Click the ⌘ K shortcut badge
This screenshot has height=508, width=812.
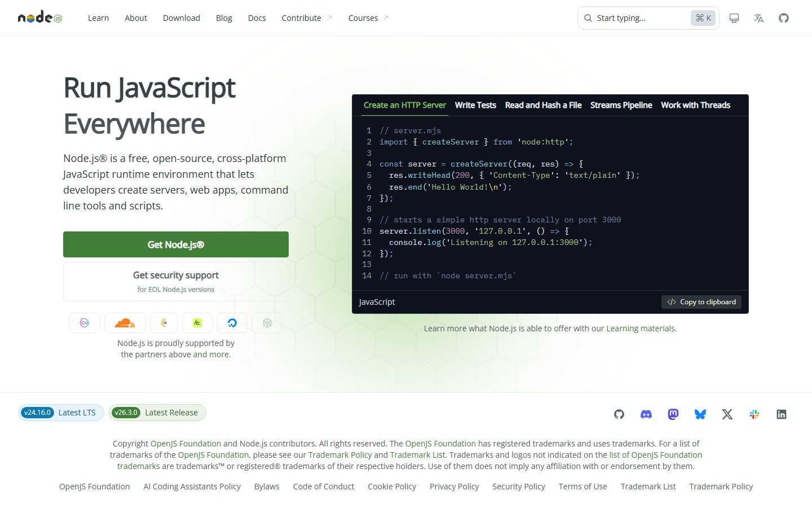click(703, 18)
